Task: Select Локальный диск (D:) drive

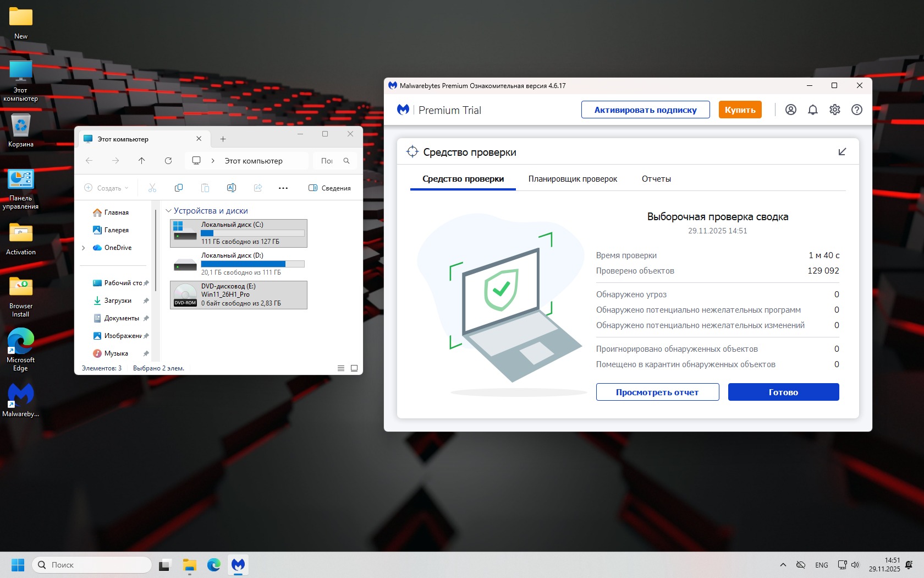Action: coord(238,264)
